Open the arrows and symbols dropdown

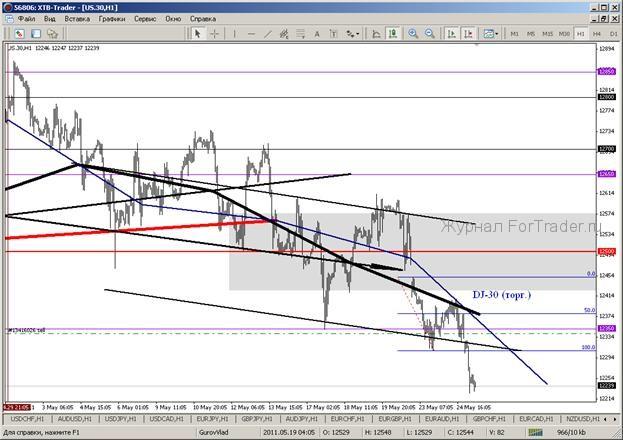[x=352, y=34]
